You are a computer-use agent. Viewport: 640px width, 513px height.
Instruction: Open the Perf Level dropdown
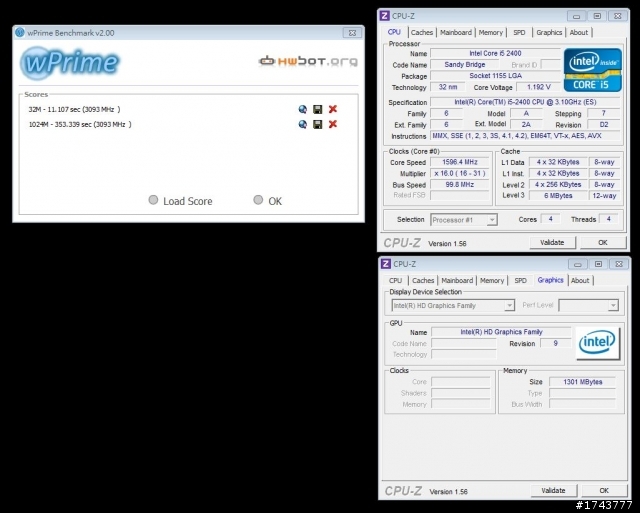589,305
